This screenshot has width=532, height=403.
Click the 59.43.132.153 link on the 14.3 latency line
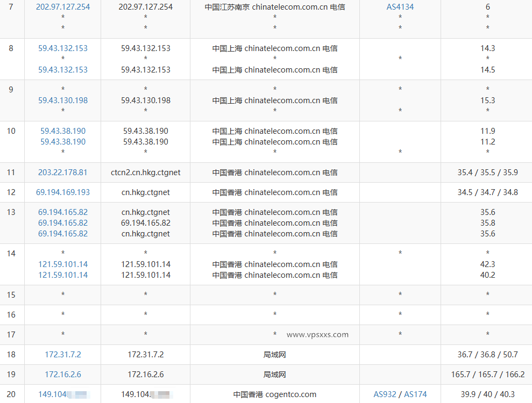[x=63, y=48]
